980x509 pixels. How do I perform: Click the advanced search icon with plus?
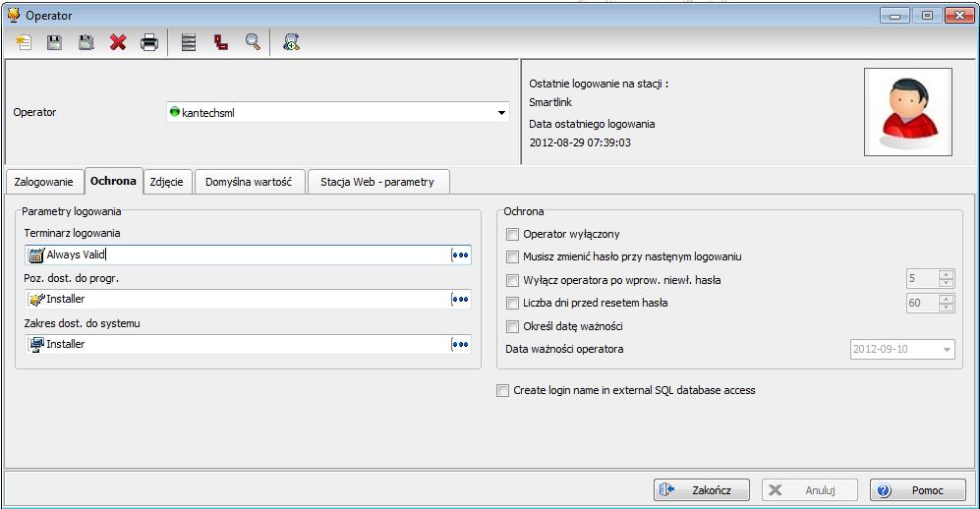click(x=291, y=42)
